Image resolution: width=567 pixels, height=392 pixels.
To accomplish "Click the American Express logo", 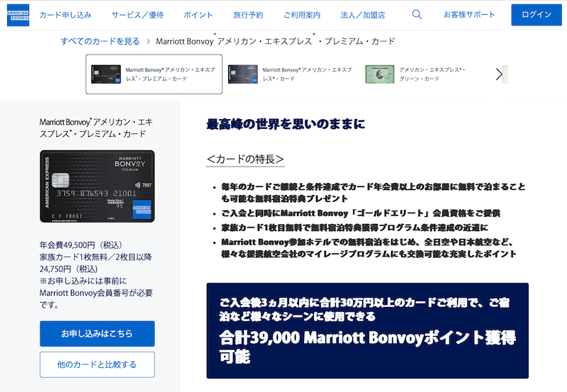I will (18, 15).
